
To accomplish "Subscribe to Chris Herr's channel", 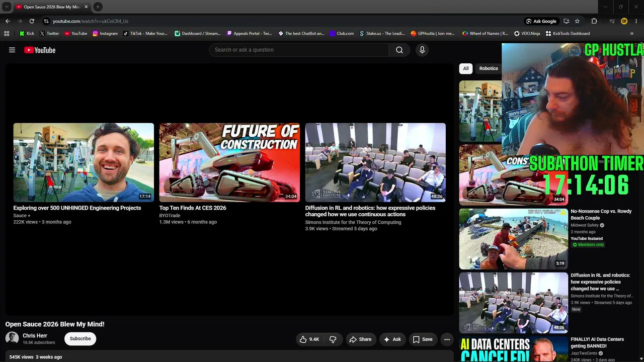I will [x=80, y=339].
